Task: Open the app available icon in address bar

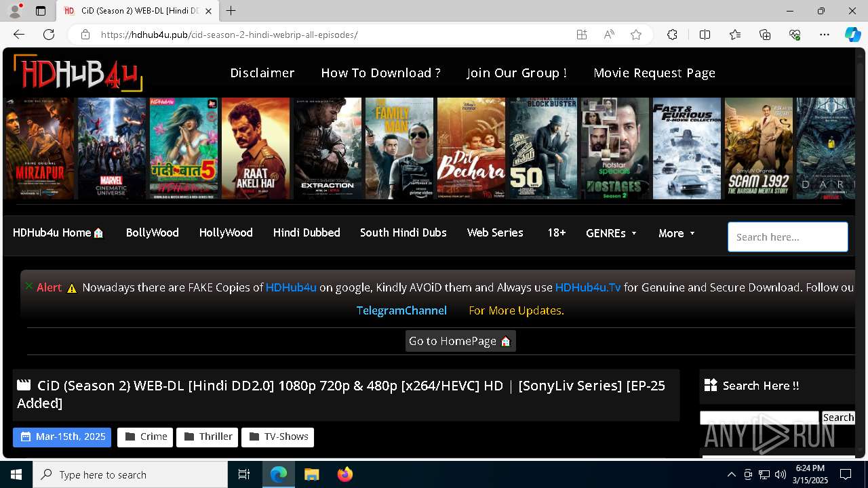Action: pyautogui.click(x=582, y=35)
